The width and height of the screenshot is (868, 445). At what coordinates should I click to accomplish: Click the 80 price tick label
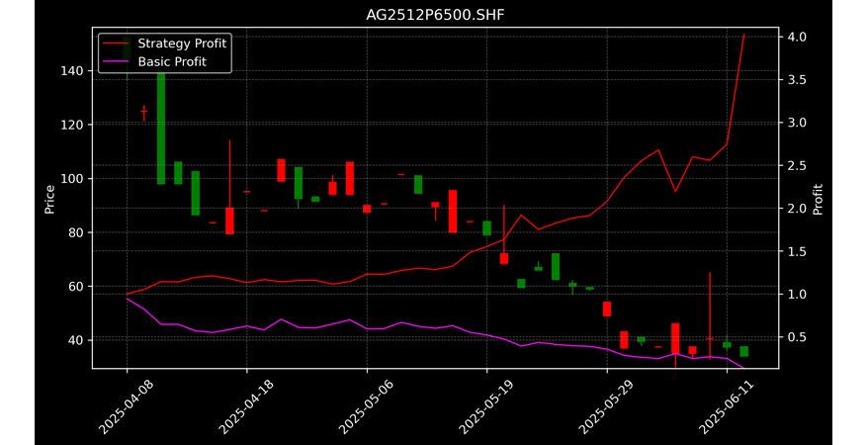pos(76,232)
